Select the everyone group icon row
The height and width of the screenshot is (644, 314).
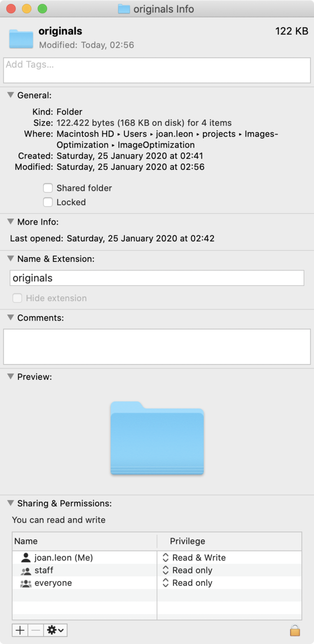(157, 583)
